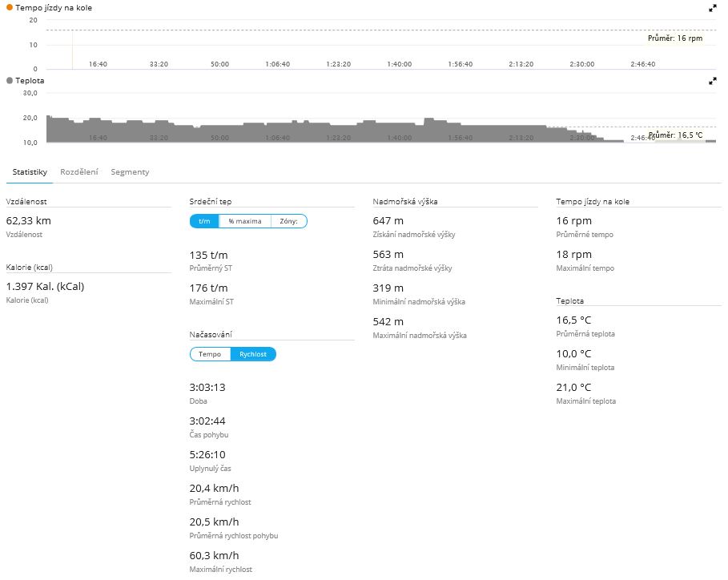The image size is (728, 580).
Task: Click the 176 t/m maximum heart rate value
Action: click(208, 288)
